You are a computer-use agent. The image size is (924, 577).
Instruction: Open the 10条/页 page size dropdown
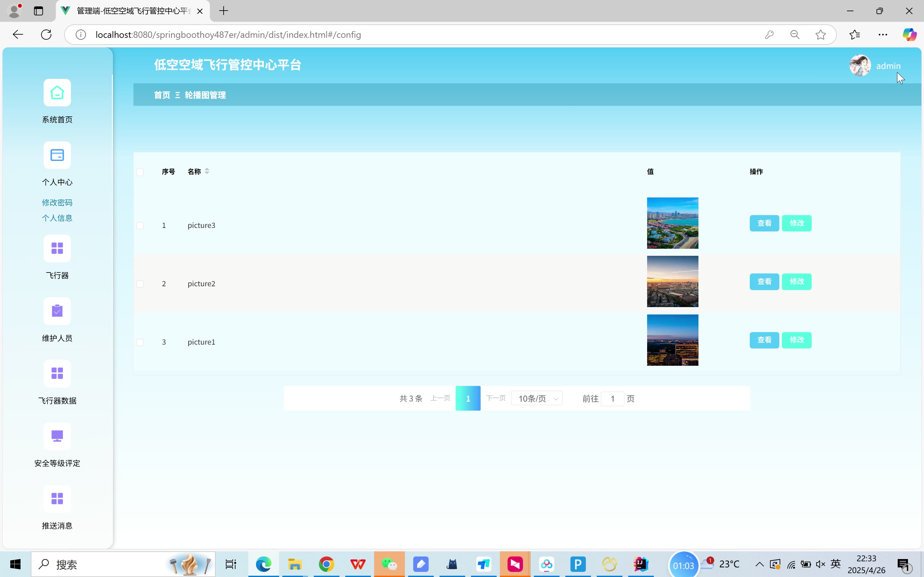point(536,398)
